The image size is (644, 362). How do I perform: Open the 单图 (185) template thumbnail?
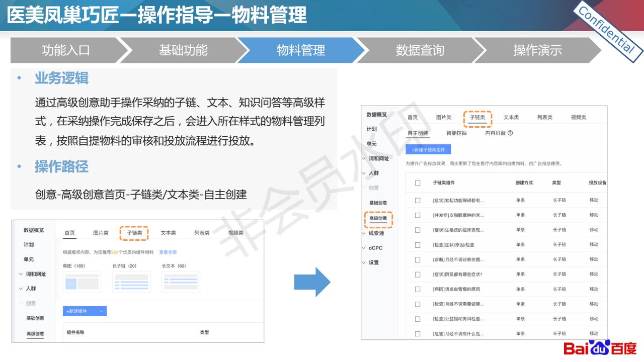(x=82, y=282)
